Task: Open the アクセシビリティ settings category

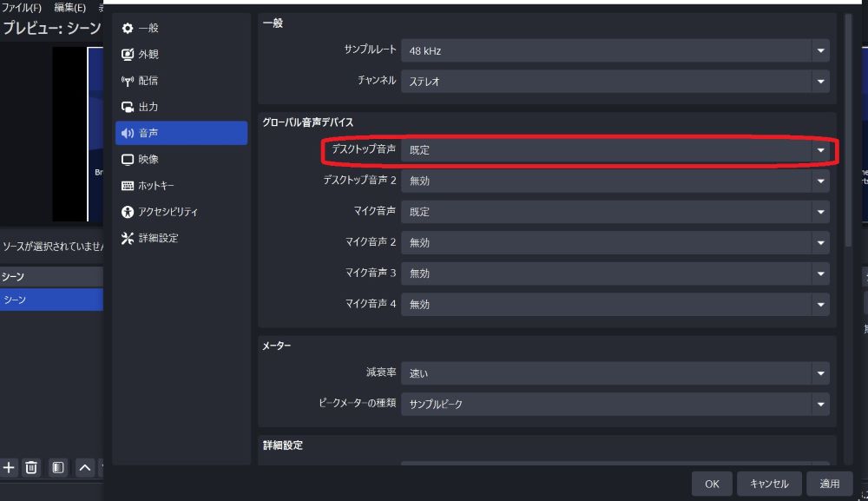Action: (x=181, y=212)
